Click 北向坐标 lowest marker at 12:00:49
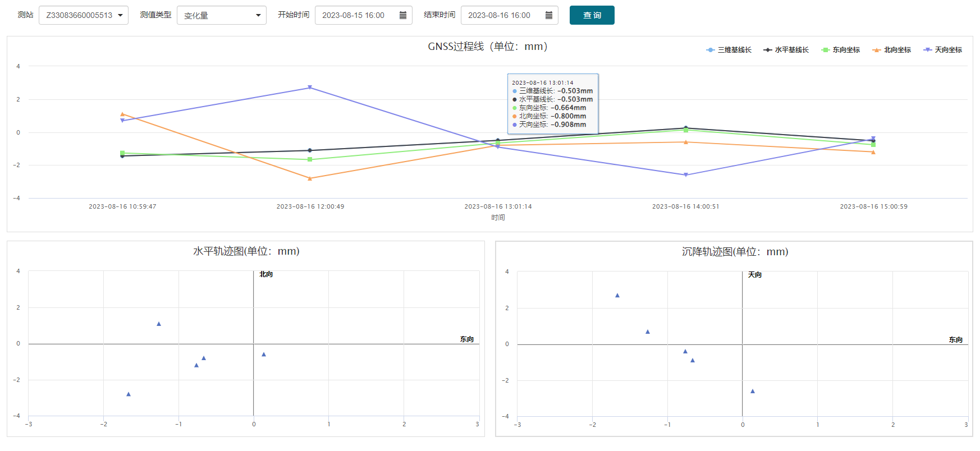 pos(310,178)
